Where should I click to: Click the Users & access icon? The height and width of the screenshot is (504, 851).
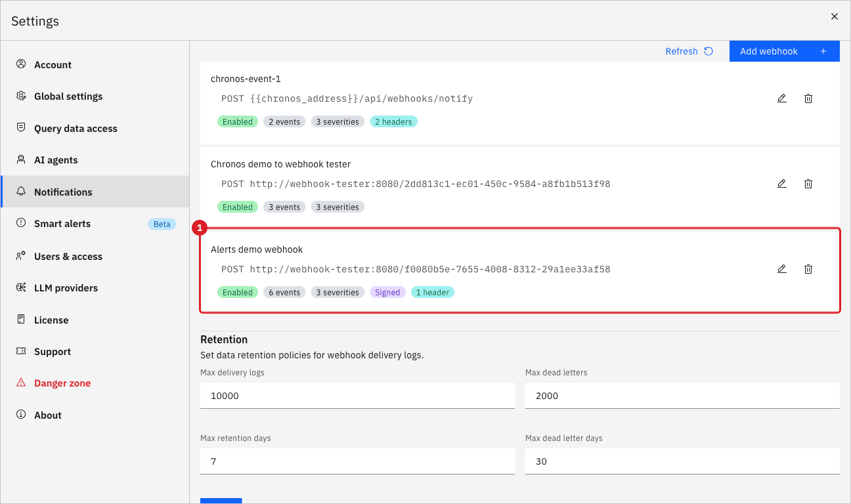[x=21, y=256]
